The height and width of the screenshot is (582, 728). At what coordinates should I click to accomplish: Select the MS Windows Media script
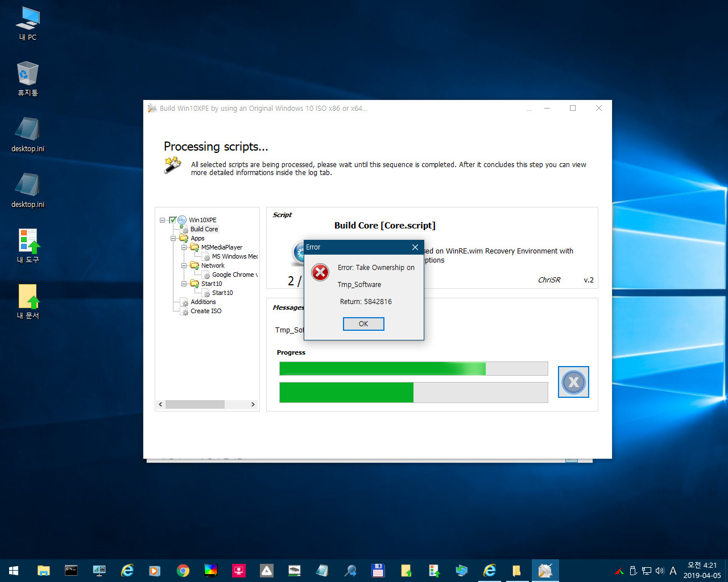click(235, 256)
